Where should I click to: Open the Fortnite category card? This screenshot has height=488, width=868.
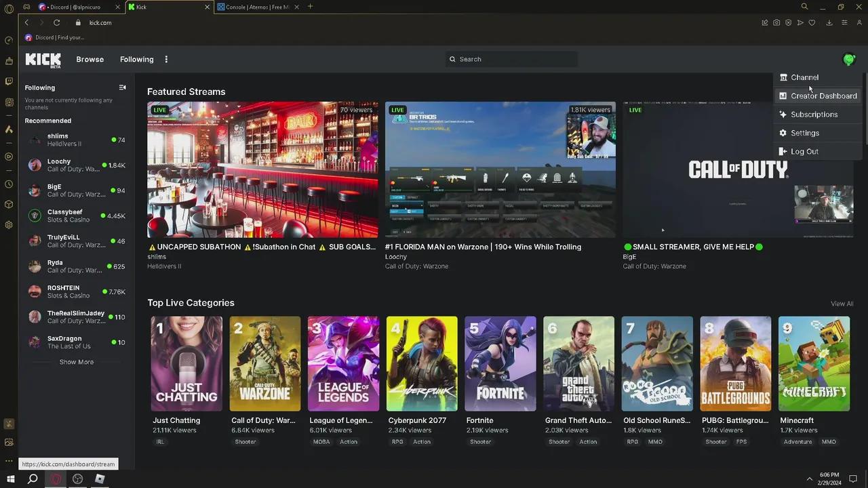[x=500, y=363]
